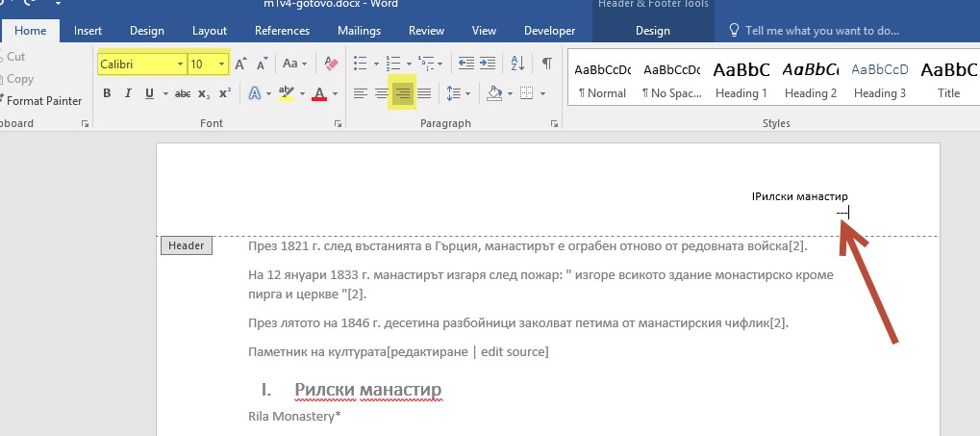Toggle Bold formatting

click(107, 93)
